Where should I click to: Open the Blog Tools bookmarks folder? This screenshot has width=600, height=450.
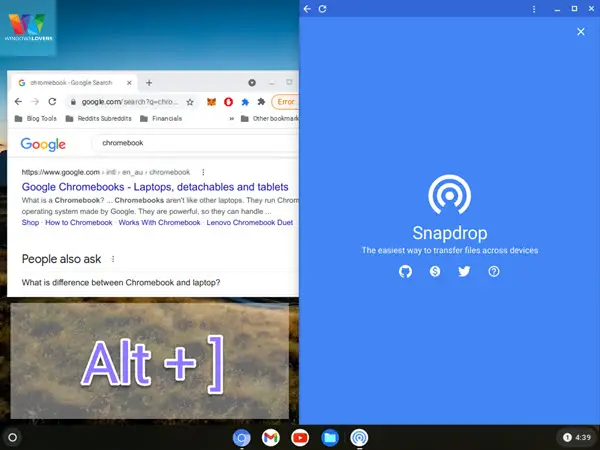click(x=35, y=119)
